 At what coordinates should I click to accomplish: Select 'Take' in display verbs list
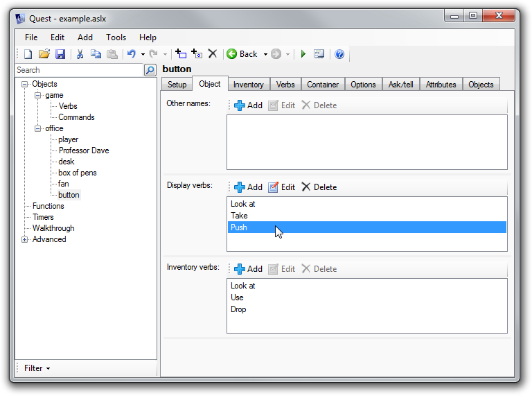(x=366, y=216)
